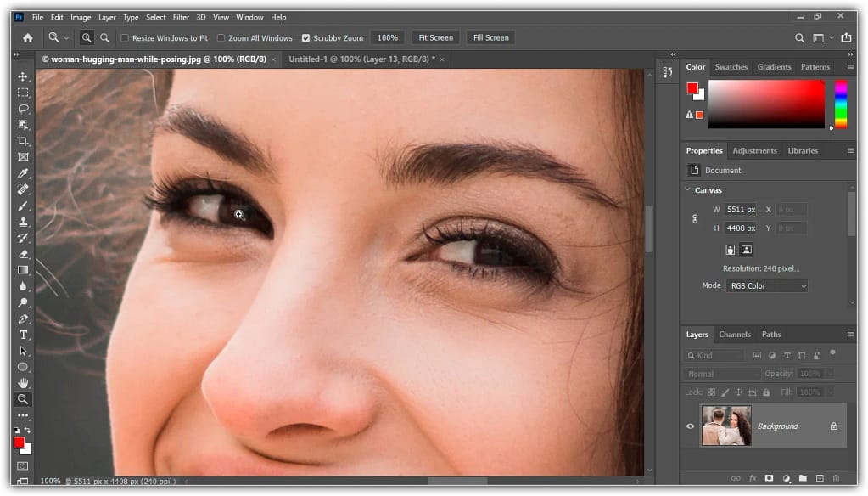Disable the Scrubby Zoom checkbox
868x496 pixels.
pos(306,38)
